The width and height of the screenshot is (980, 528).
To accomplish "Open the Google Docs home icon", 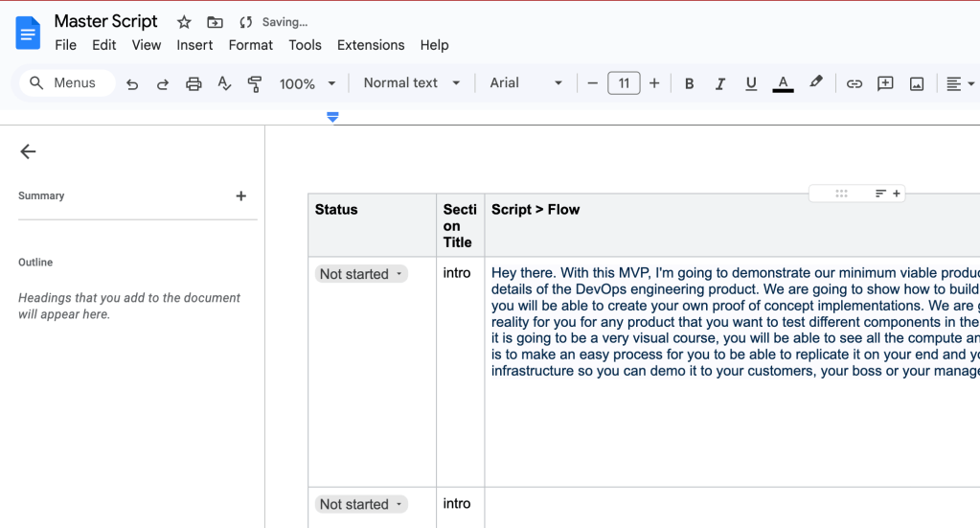I will click(x=28, y=34).
